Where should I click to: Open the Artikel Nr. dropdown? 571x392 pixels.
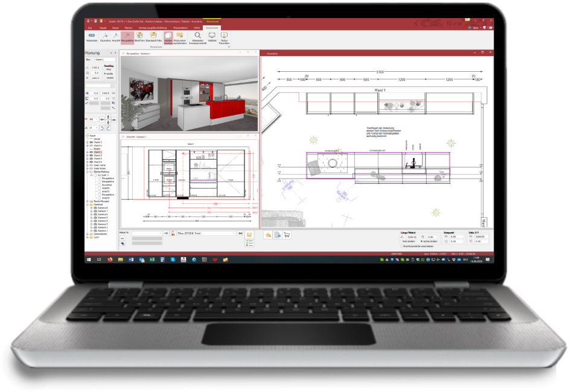tap(161, 233)
